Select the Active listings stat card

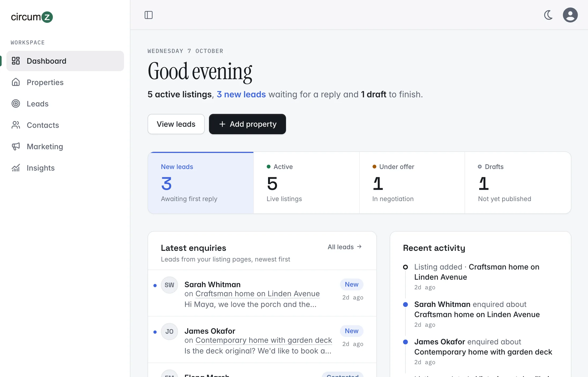click(307, 183)
